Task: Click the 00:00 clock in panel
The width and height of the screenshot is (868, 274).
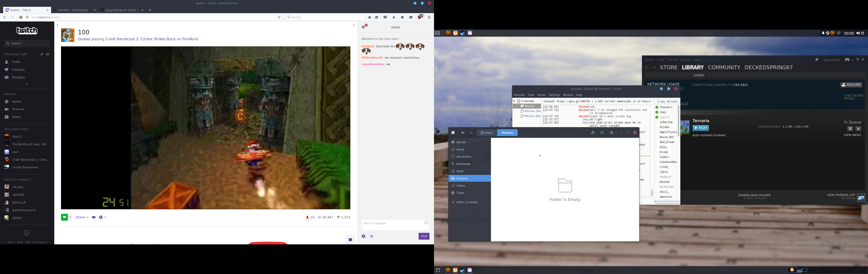Action: coord(849,33)
